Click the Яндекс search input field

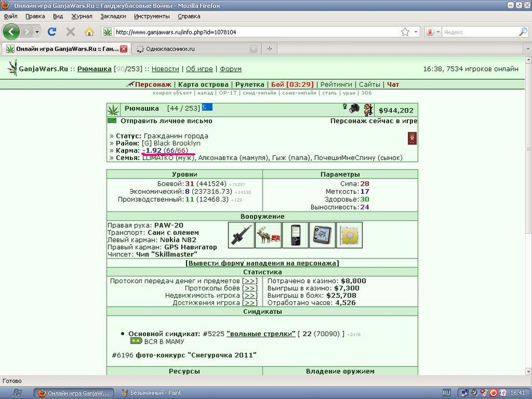click(480, 32)
